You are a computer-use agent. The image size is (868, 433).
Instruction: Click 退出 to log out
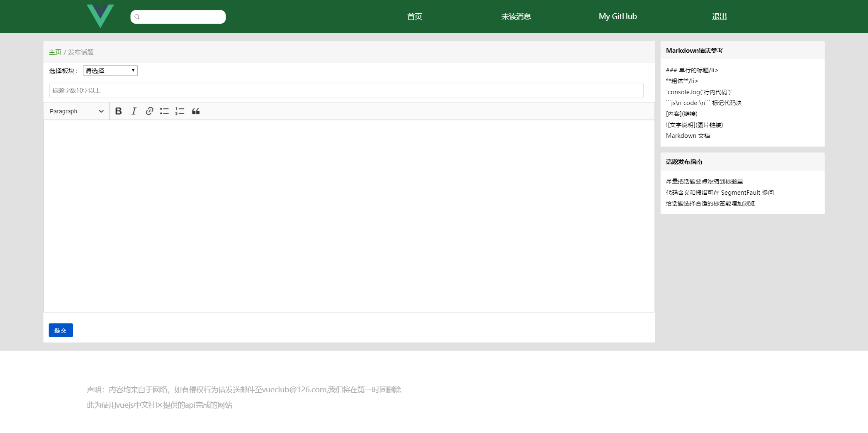pyautogui.click(x=719, y=17)
